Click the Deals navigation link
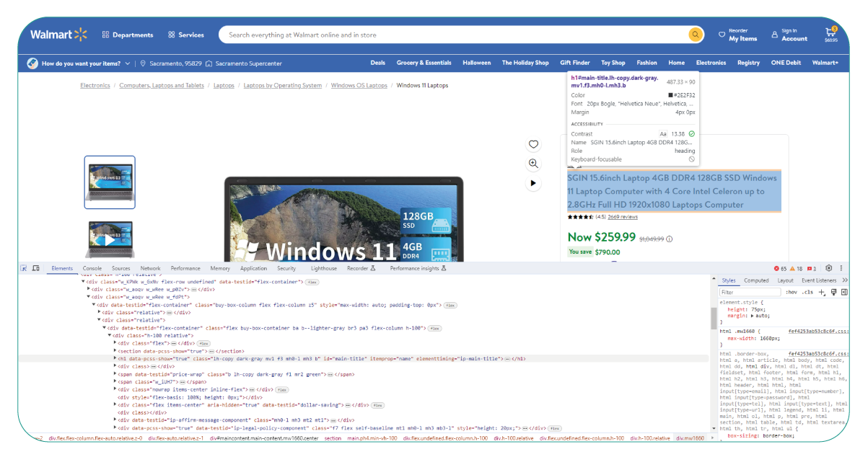 click(x=377, y=63)
